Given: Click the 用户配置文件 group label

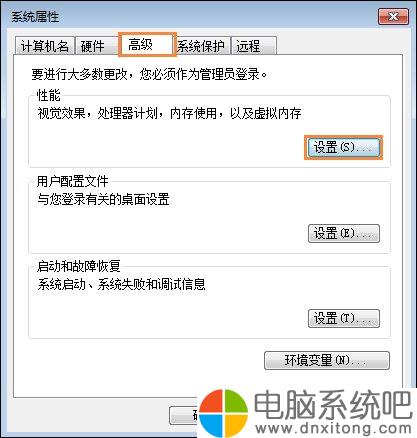Looking at the screenshot, I should pos(73,182).
